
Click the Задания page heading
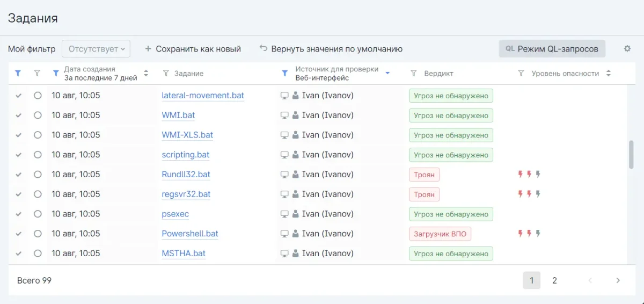[x=33, y=18]
